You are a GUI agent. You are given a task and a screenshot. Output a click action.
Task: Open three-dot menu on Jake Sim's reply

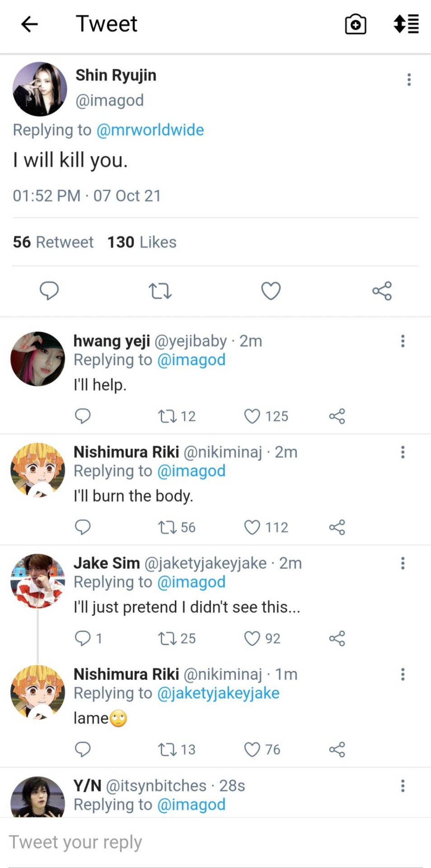403,563
